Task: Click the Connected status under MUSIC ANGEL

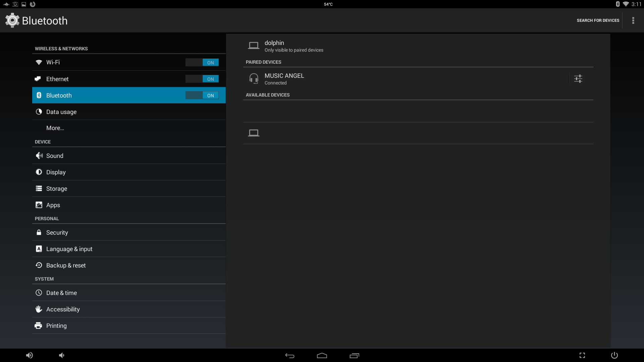Action: click(276, 83)
